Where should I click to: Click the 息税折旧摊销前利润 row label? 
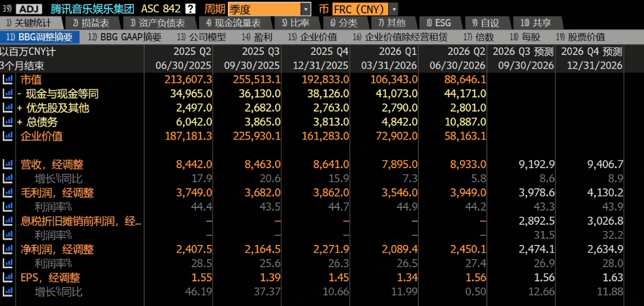(81, 221)
